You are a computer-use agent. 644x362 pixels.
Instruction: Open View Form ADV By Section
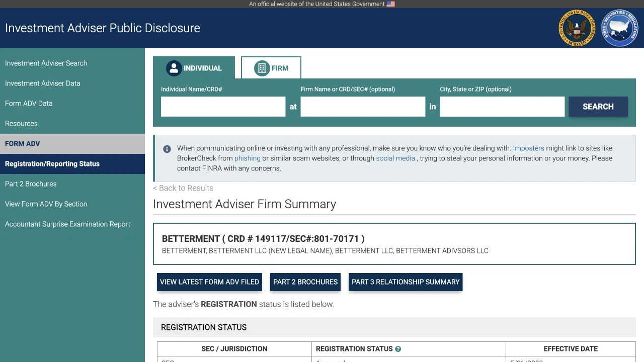click(x=72, y=204)
